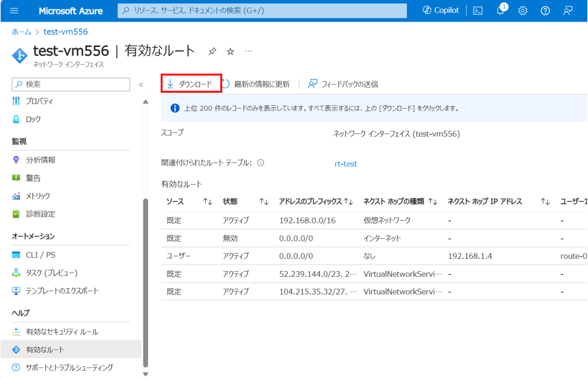Open Copilot from the top bar
Image resolution: width=588 pixels, height=379 pixels.
click(x=441, y=10)
